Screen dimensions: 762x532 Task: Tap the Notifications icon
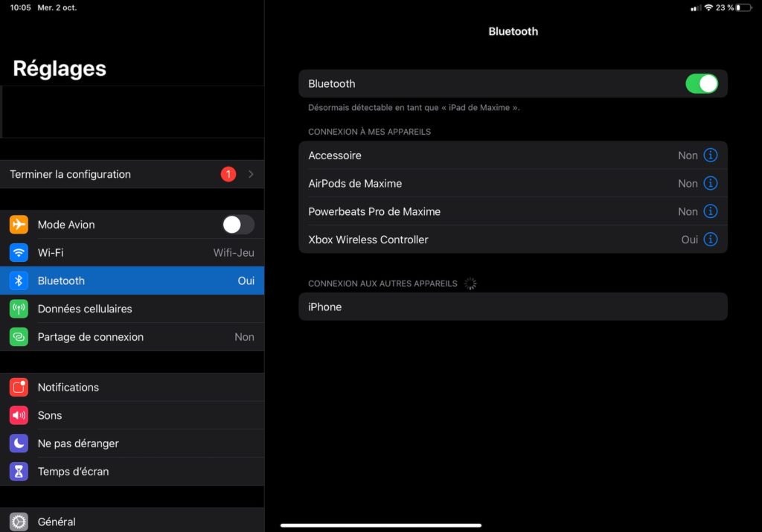pyautogui.click(x=19, y=387)
